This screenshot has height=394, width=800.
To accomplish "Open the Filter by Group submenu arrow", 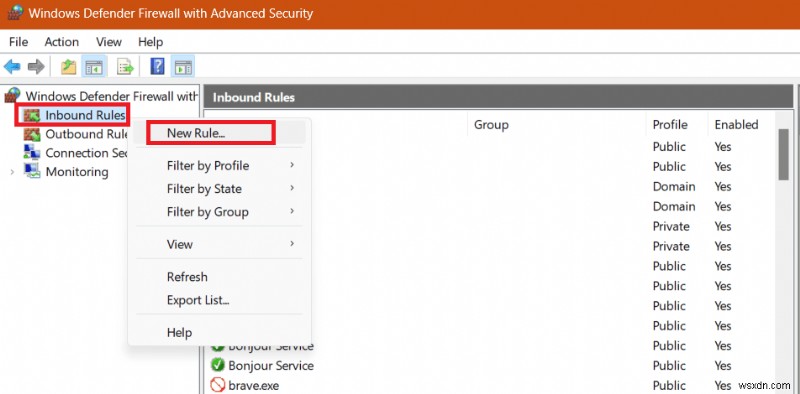I will [x=292, y=211].
